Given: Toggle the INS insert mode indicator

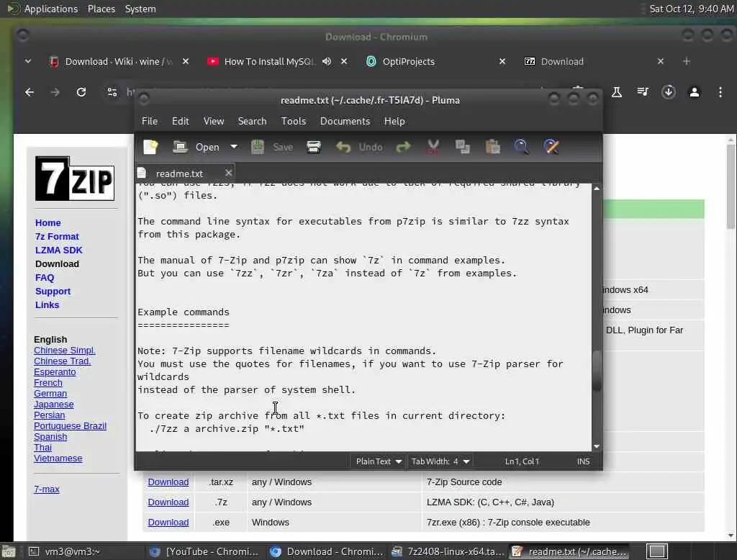Looking at the screenshot, I should pyautogui.click(x=583, y=461).
